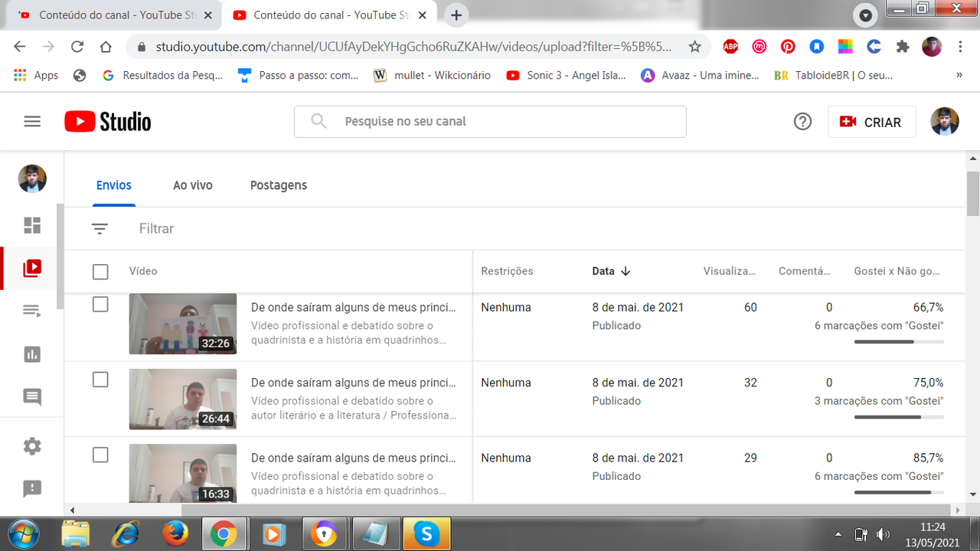This screenshot has width=980, height=551.
Task: Check the checkbox for the 32:26 video
Action: [x=100, y=304]
